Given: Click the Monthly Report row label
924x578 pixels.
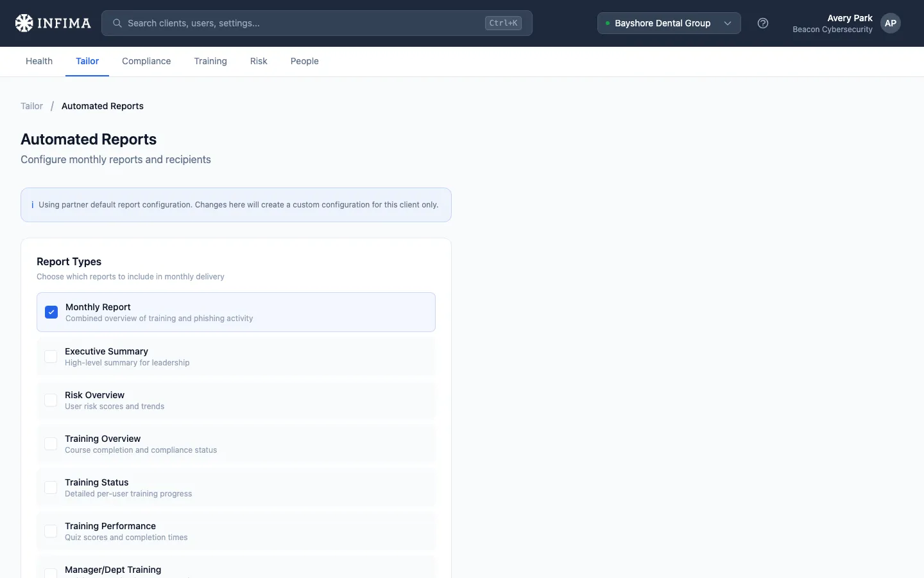Looking at the screenshot, I should (x=98, y=307).
